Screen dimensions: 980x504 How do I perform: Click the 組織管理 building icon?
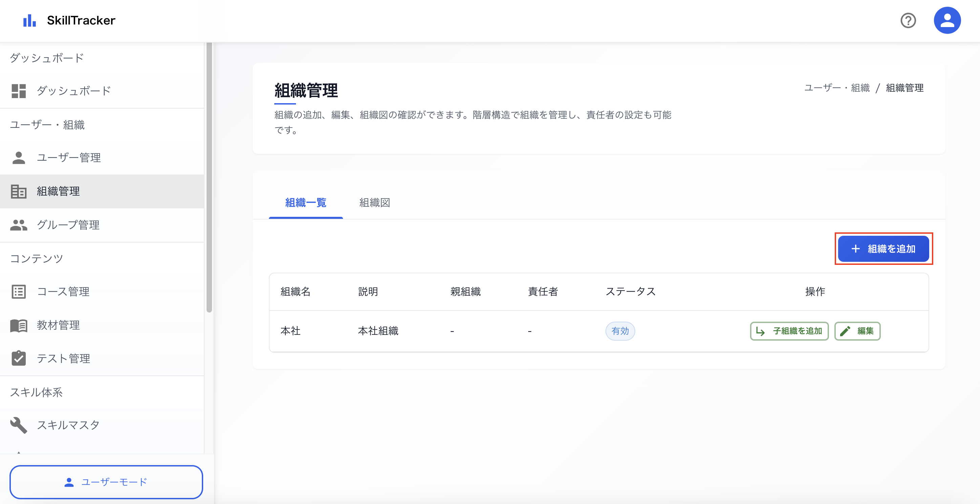tap(19, 191)
